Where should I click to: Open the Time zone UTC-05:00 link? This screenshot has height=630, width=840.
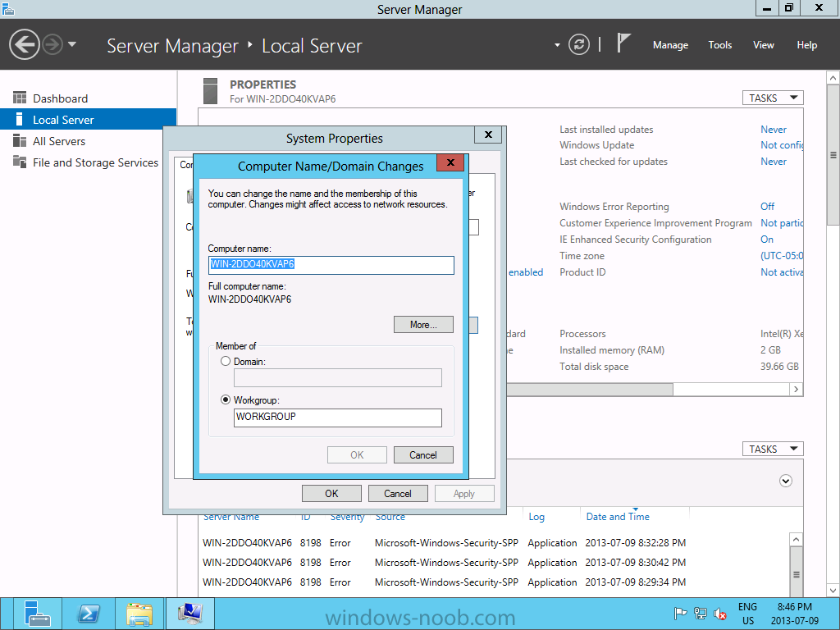pyautogui.click(x=782, y=256)
